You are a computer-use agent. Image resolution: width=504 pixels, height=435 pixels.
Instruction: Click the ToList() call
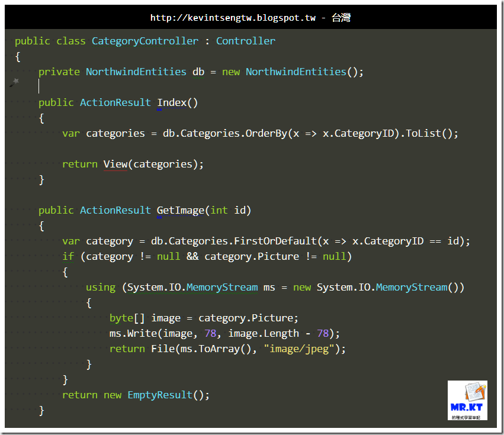(x=429, y=133)
